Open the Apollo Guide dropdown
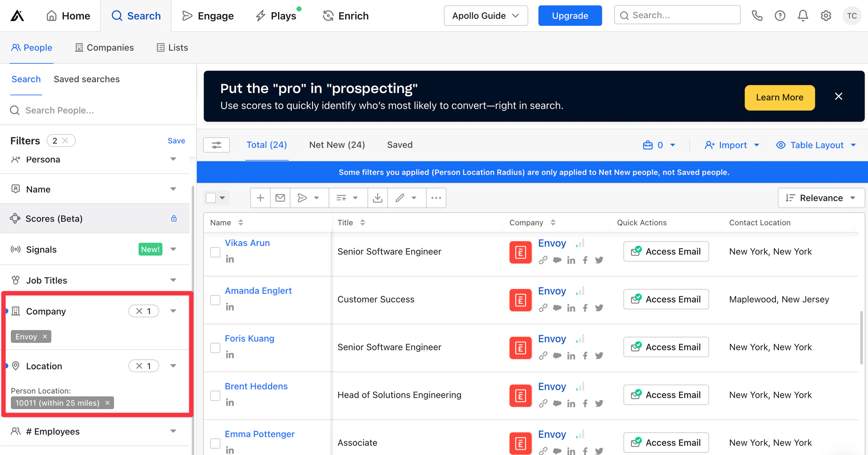The height and width of the screenshot is (455, 868). click(x=485, y=16)
